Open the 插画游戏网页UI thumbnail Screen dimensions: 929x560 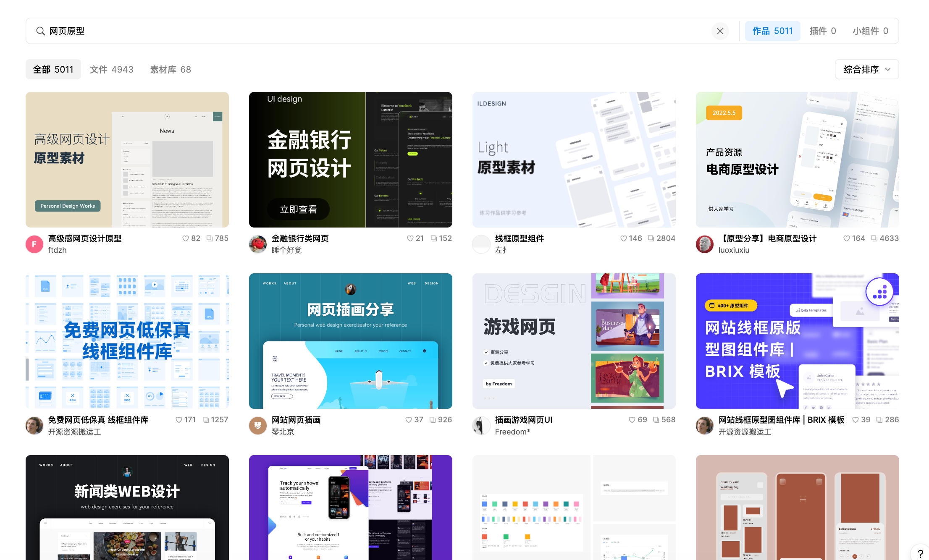(x=574, y=340)
